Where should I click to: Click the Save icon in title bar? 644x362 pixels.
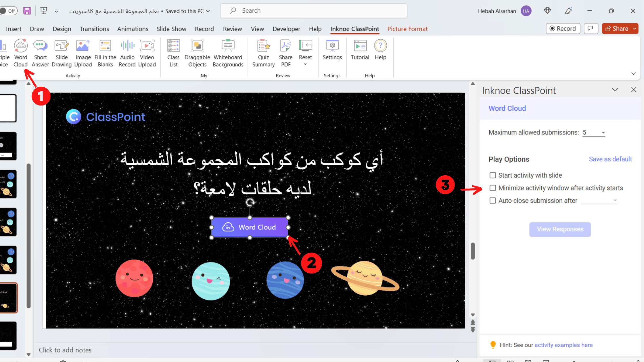click(x=27, y=11)
